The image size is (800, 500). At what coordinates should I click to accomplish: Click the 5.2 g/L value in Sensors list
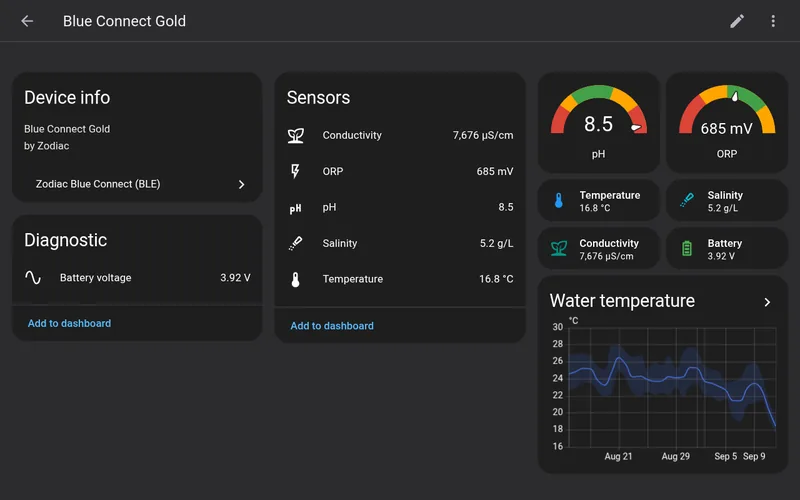click(496, 243)
